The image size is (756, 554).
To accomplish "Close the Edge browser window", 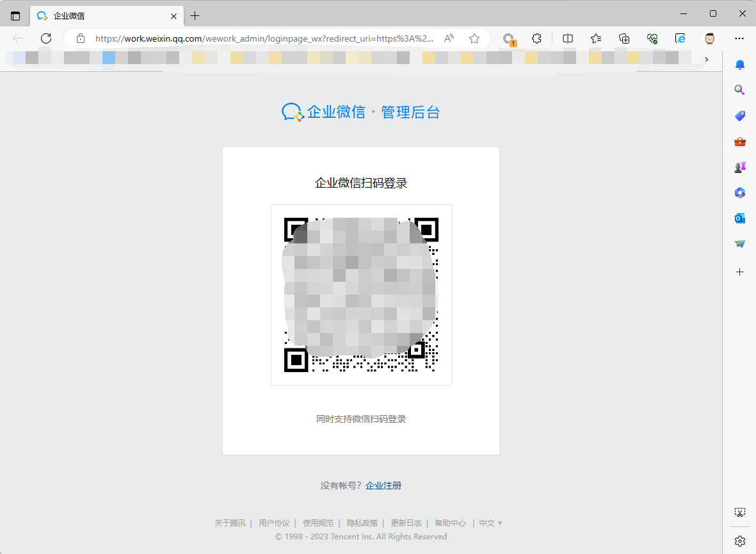I will coord(743,13).
